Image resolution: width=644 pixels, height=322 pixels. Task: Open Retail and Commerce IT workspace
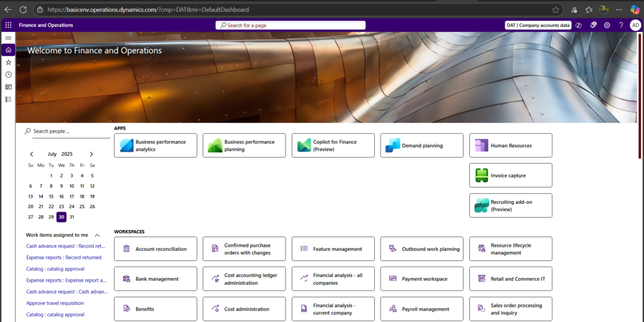pos(511,279)
